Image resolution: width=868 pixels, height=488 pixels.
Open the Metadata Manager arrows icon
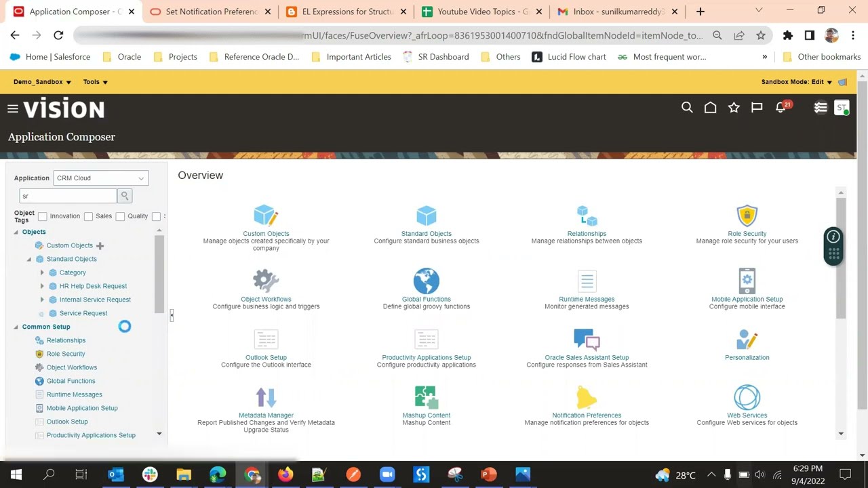click(x=266, y=398)
